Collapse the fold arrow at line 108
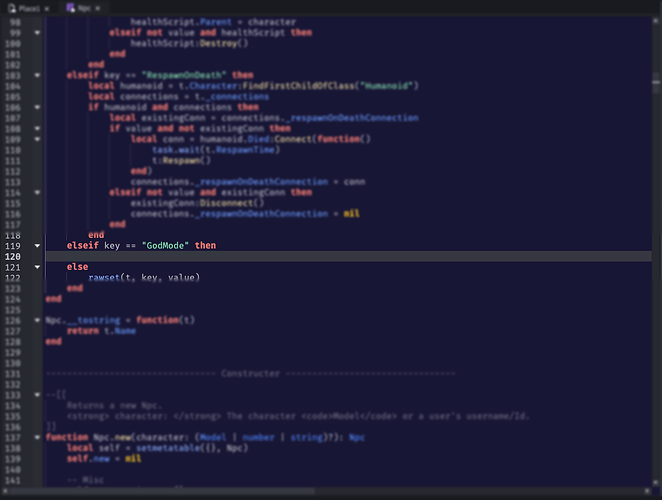The width and height of the screenshot is (662, 500). [x=37, y=128]
